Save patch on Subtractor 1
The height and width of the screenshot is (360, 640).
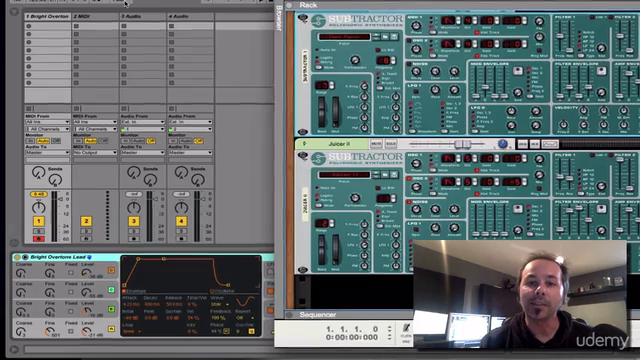394,37
